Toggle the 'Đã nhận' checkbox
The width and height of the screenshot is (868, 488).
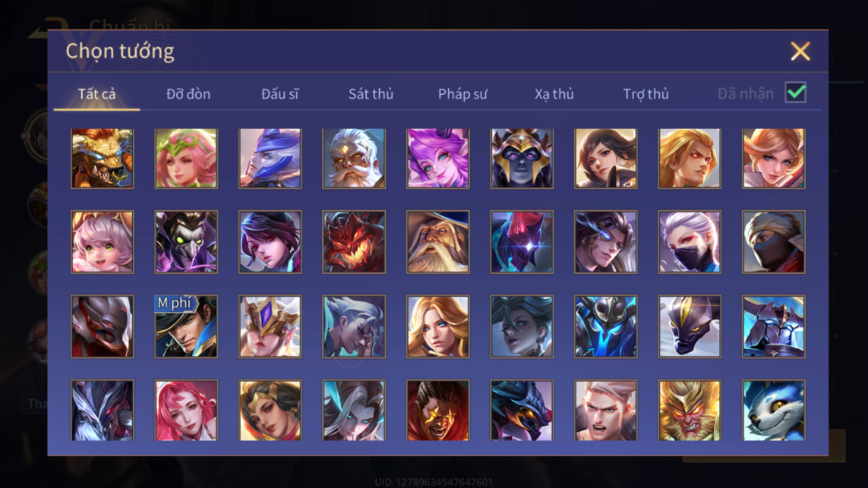[796, 93]
